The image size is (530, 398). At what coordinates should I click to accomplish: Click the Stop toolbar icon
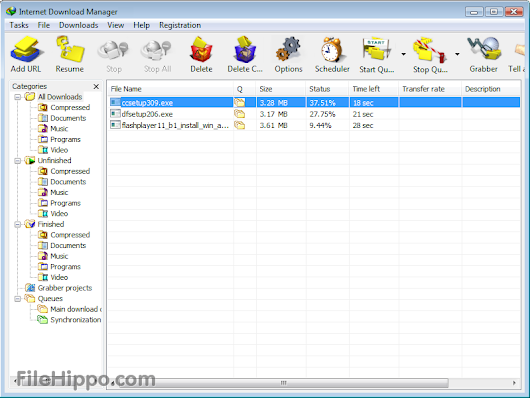click(114, 55)
